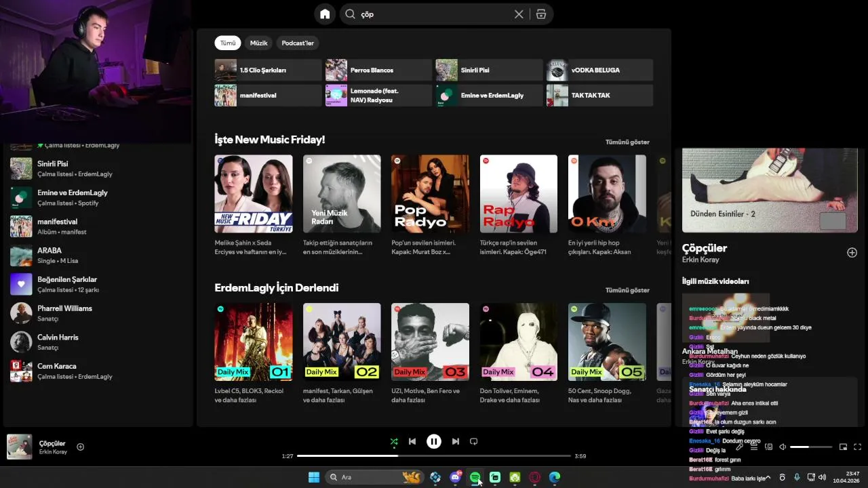Click the Spotify taskbar icon
This screenshot has height=488, width=868.
[x=475, y=477]
